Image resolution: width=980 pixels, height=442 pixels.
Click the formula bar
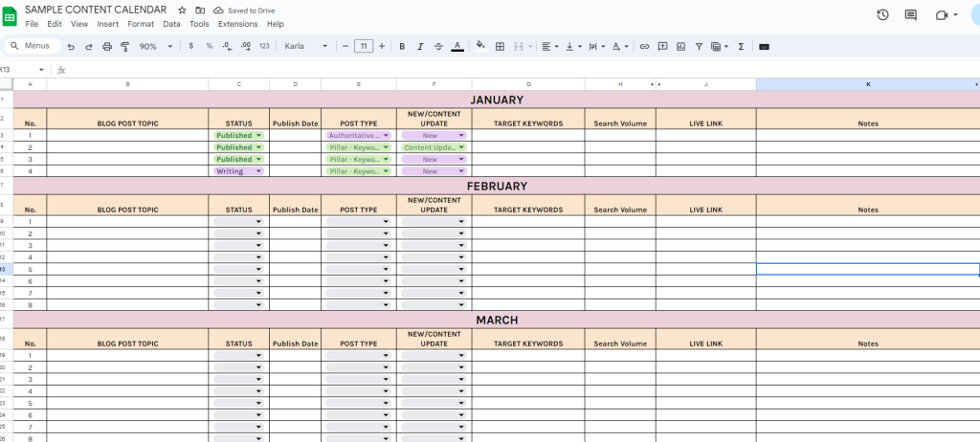(522, 70)
